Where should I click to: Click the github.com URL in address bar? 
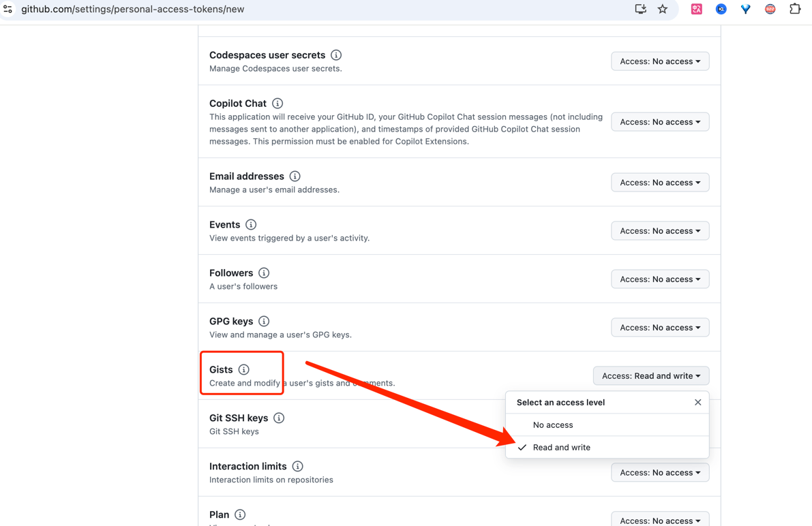click(132, 9)
